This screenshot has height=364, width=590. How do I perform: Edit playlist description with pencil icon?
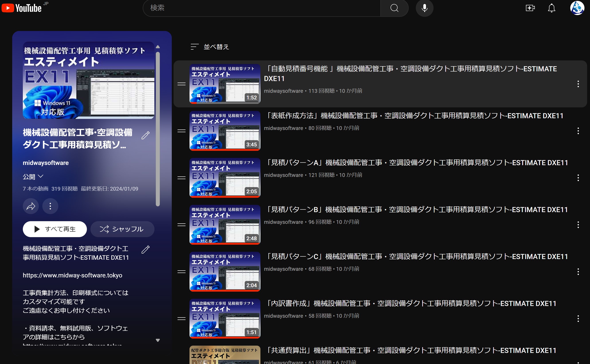[x=146, y=249]
